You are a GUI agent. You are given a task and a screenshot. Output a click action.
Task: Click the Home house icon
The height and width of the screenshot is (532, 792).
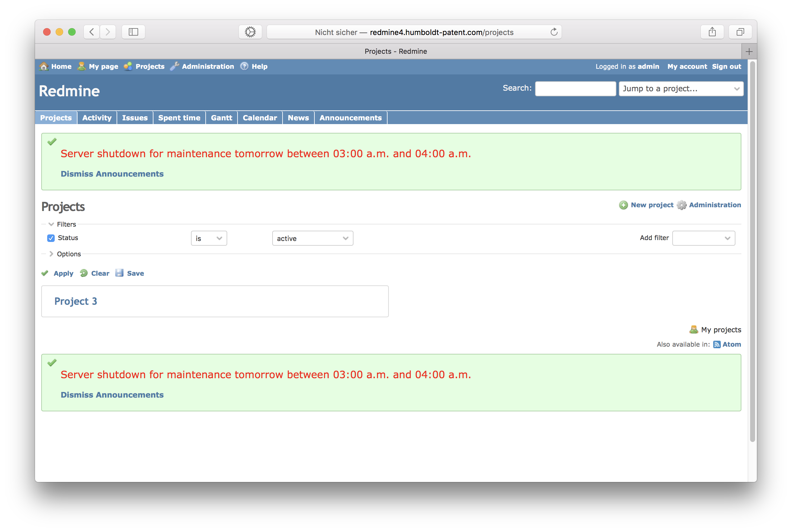pyautogui.click(x=44, y=66)
